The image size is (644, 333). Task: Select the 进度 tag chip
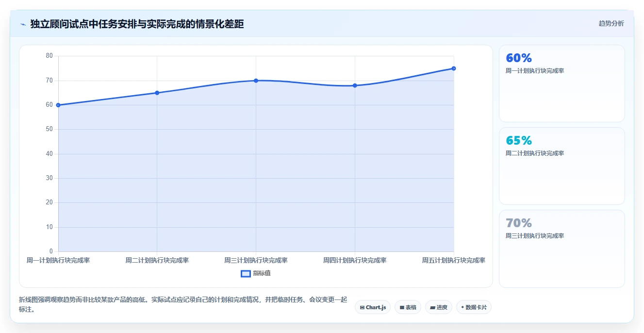pyautogui.click(x=438, y=307)
